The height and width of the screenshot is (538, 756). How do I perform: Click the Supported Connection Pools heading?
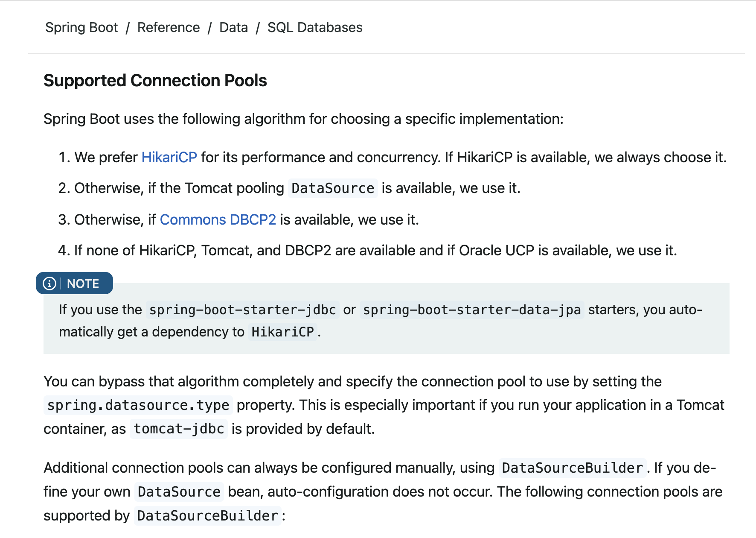pyautogui.click(x=155, y=80)
